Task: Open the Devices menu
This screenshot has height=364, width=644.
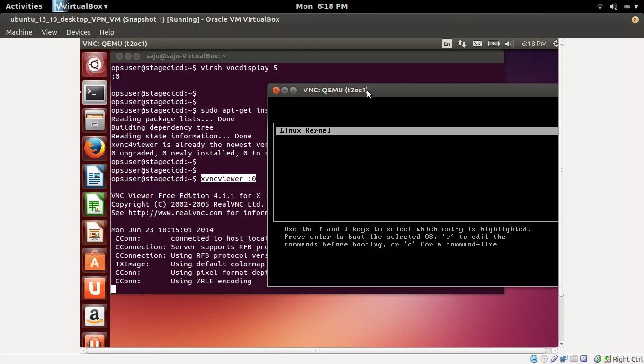Action: tap(78, 32)
